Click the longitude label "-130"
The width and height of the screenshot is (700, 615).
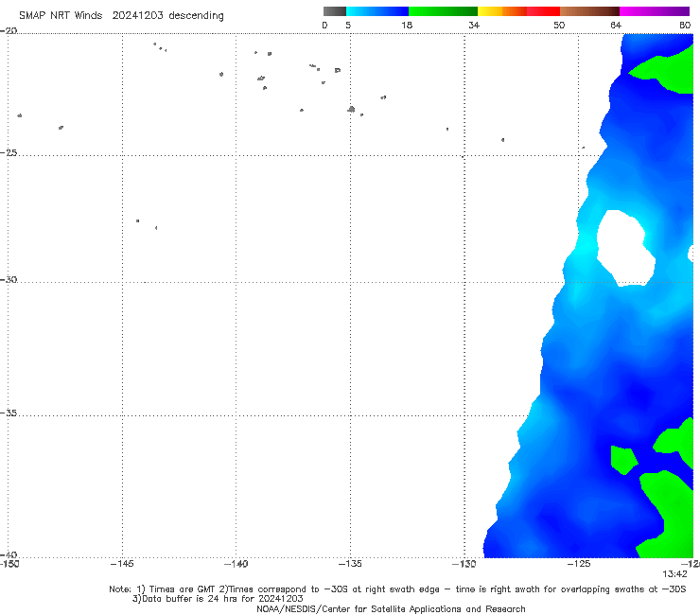pyautogui.click(x=464, y=564)
